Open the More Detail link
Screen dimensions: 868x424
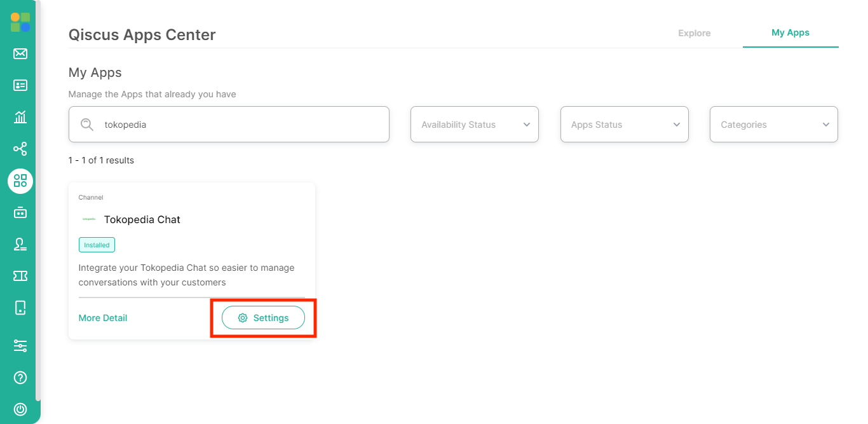pos(103,318)
